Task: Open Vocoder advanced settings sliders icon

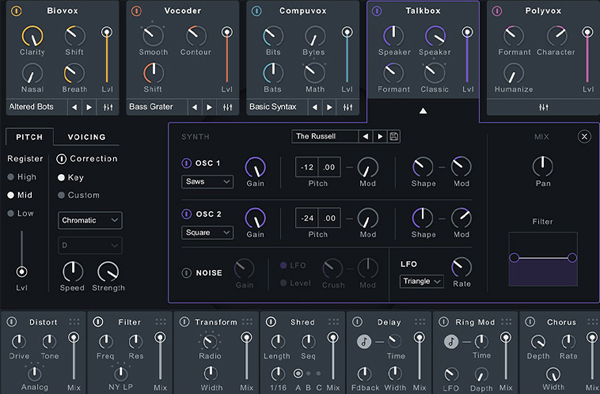Action: tap(228, 107)
